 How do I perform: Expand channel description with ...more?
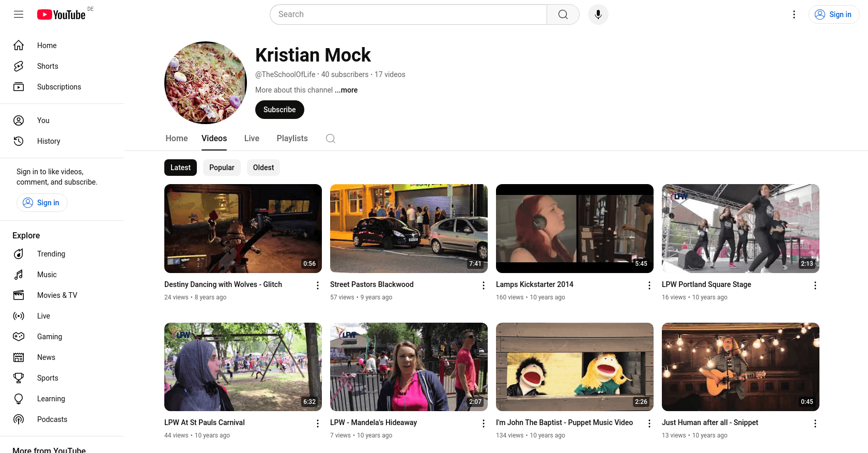coord(346,90)
